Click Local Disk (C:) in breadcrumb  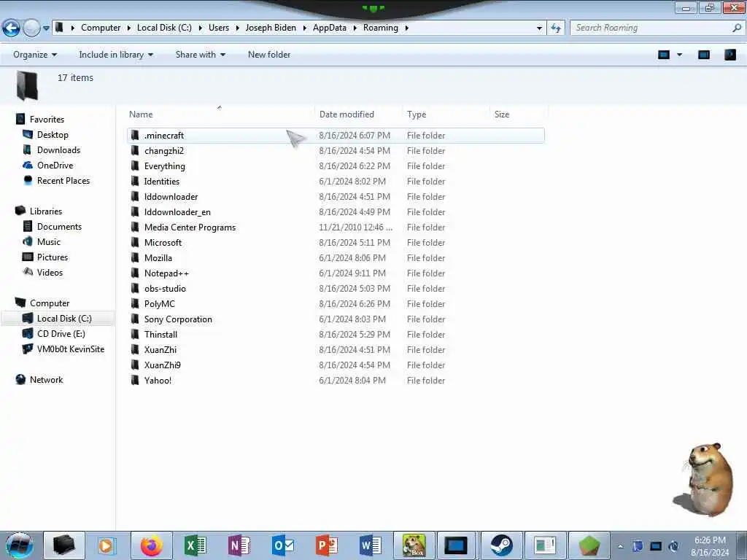[164, 28]
